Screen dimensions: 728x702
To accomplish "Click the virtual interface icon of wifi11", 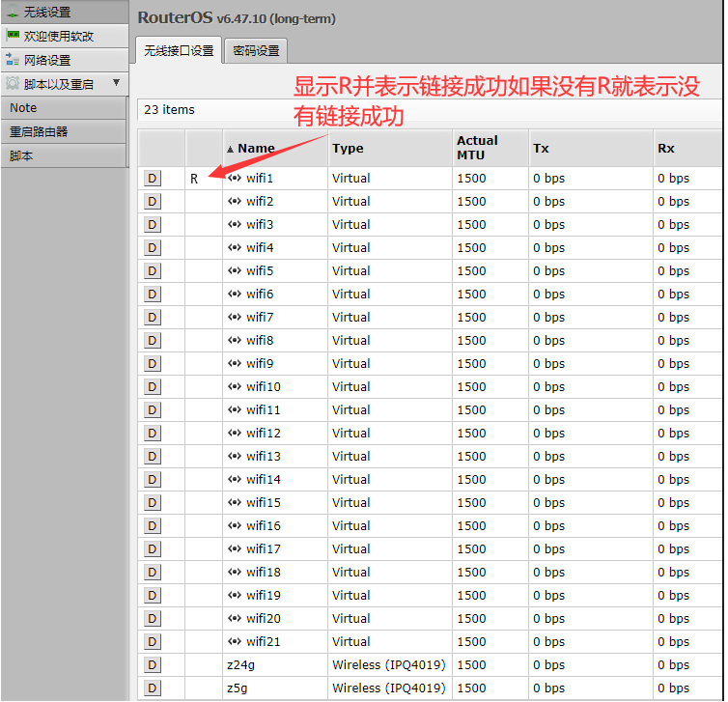I will pos(235,409).
